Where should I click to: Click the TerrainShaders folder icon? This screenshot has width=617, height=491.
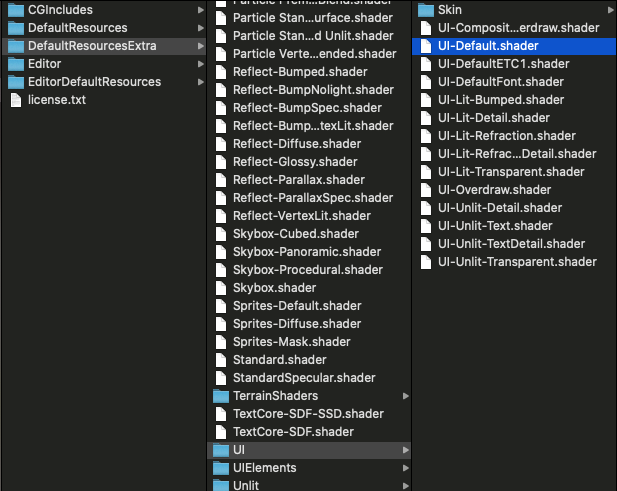(221, 396)
